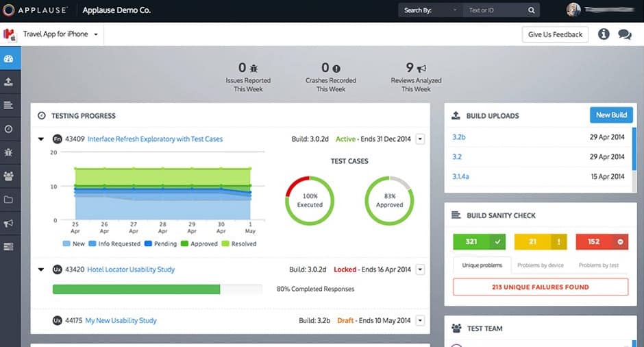Viewport: 644px width, 347px height.
Task: Click Give Us Feedback button
Action: (556, 34)
